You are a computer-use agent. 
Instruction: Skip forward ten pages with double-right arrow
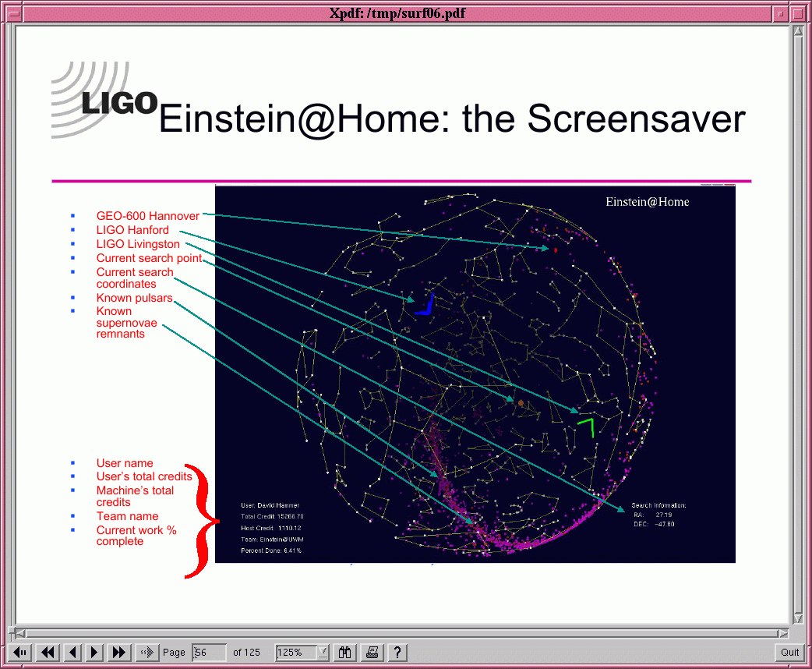119,652
